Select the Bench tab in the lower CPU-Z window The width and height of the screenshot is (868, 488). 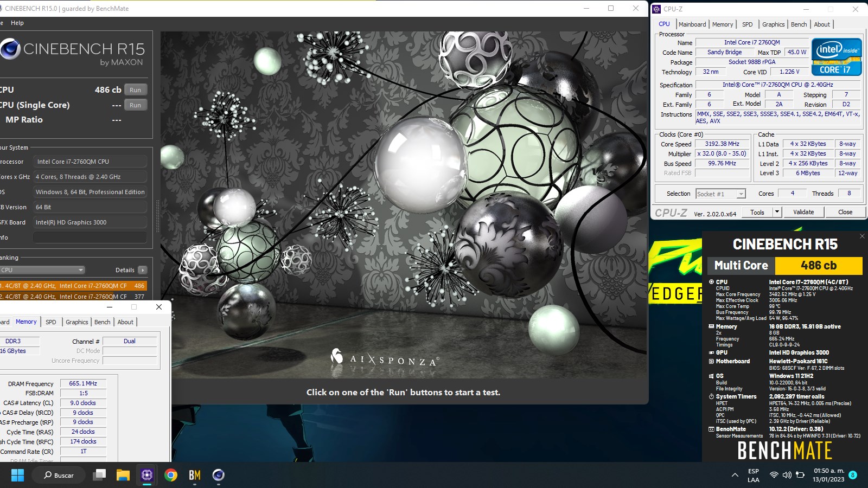[102, 322]
